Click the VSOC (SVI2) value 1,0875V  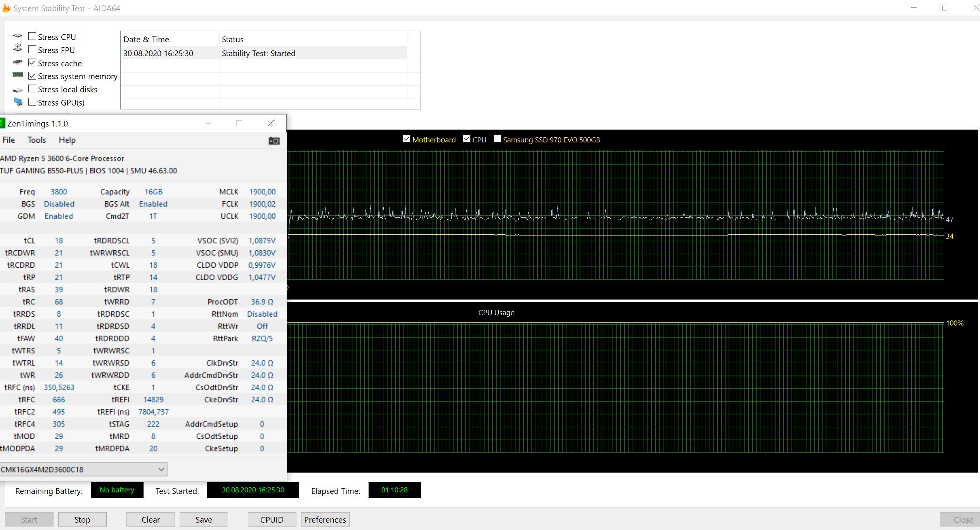coord(262,241)
